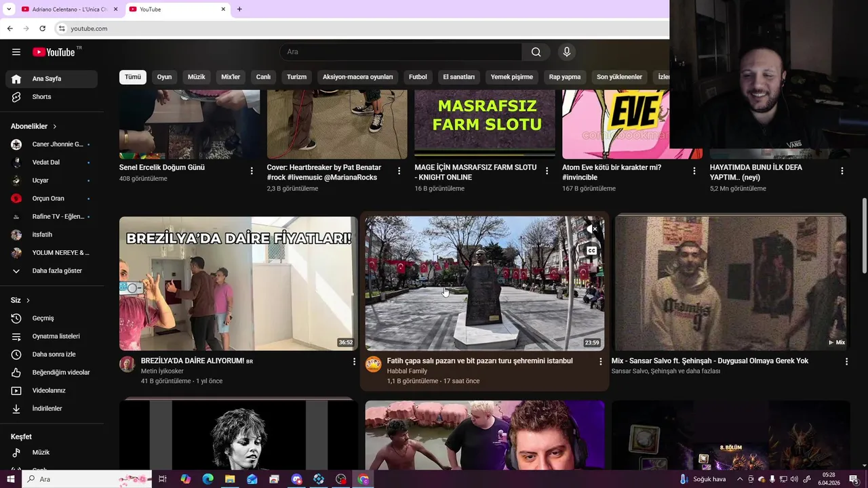Open the notification center icon

(x=853, y=479)
